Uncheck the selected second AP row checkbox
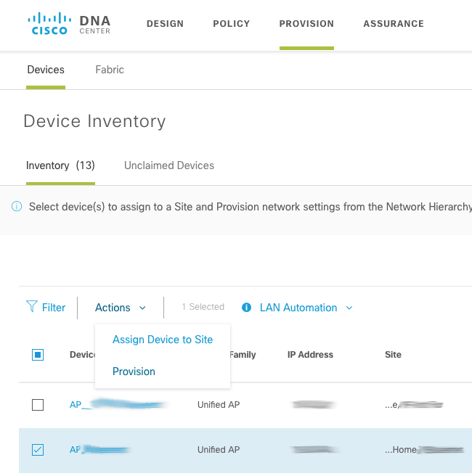 pos(38,450)
